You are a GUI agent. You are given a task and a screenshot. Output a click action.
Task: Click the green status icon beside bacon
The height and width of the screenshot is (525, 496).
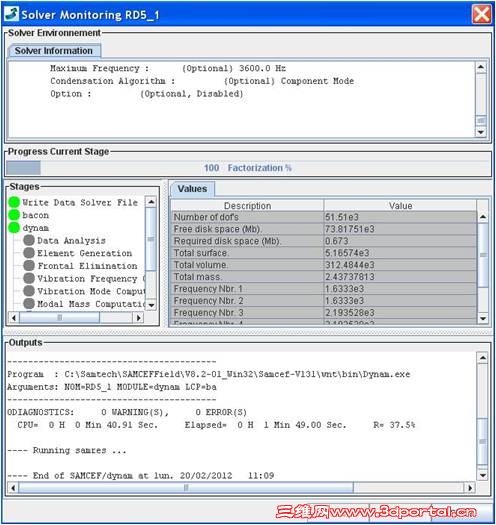(x=14, y=215)
